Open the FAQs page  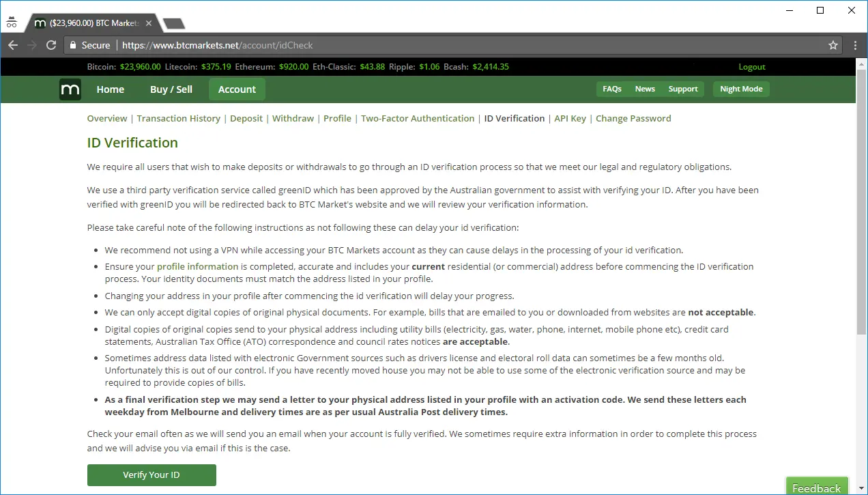pyautogui.click(x=612, y=89)
